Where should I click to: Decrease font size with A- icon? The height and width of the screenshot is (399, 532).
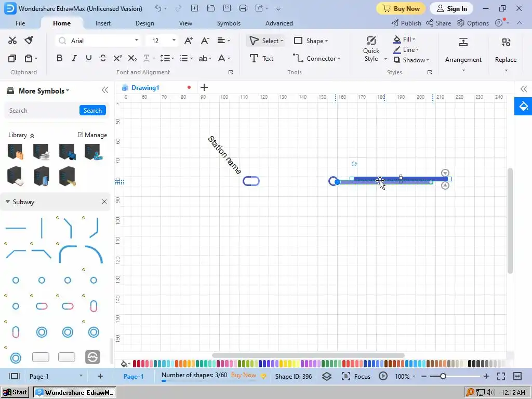(205, 41)
